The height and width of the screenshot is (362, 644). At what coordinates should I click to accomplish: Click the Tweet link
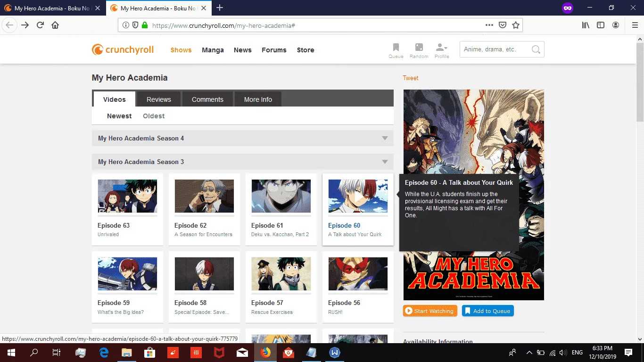click(x=411, y=78)
